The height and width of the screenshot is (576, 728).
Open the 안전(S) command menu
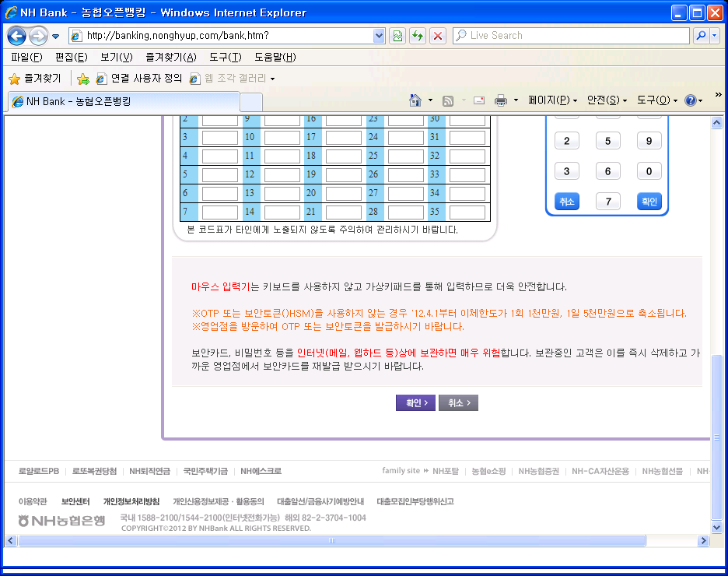tap(607, 100)
